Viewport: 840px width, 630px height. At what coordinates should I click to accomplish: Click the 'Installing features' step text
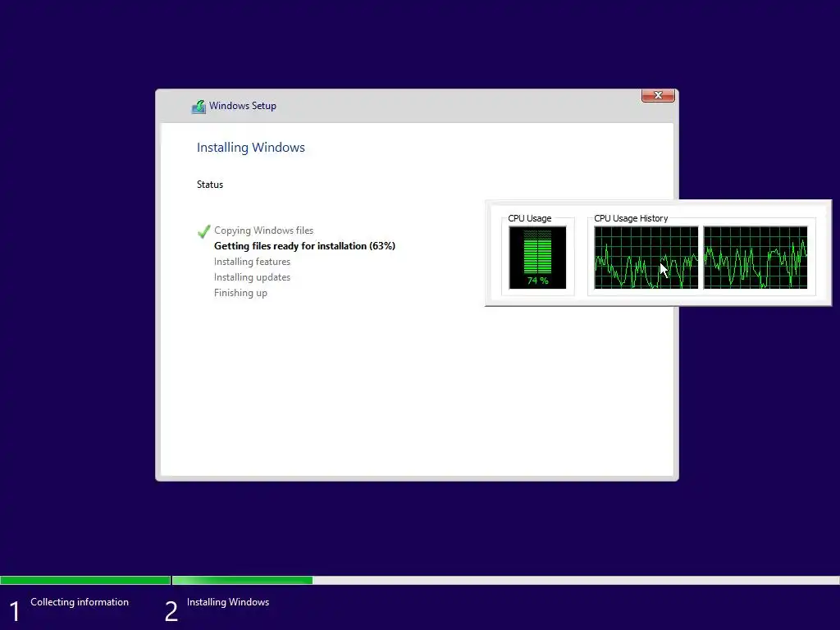(252, 262)
